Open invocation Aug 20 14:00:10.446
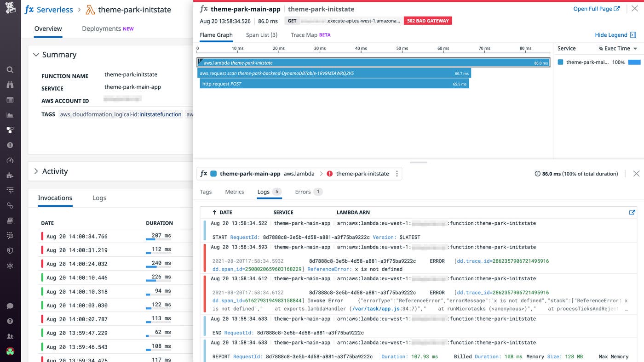 pyautogui.click(x=116, y=277)
